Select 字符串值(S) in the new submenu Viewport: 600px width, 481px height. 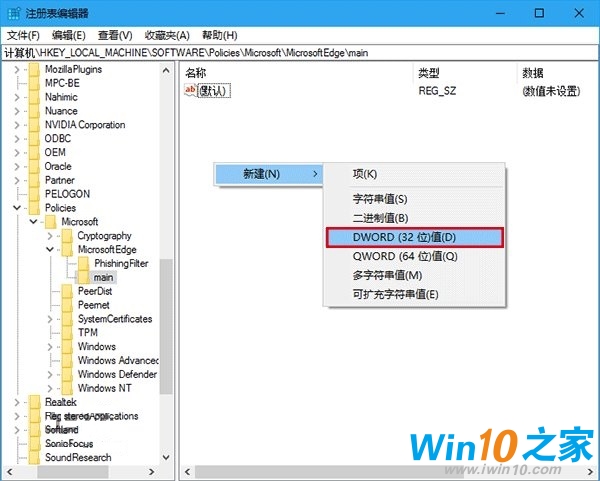coord(380,199)
